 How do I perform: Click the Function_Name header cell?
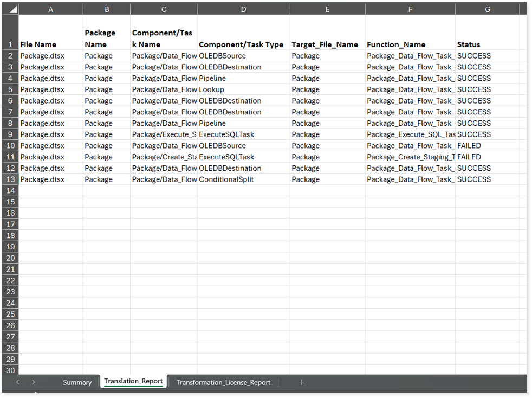coord(410,44)
